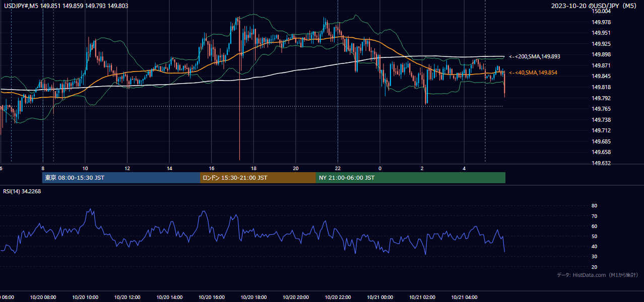Click the HistData.com data source credit

[598, 275]
